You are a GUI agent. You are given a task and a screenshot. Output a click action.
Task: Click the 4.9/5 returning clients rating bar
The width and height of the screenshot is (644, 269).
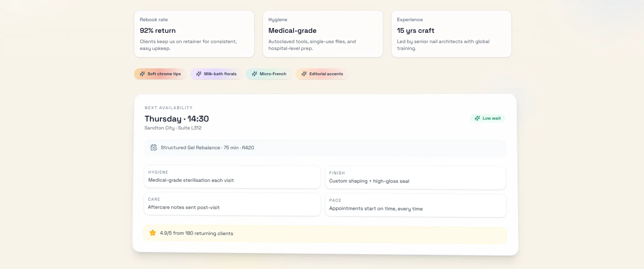(x=325, y=234)
